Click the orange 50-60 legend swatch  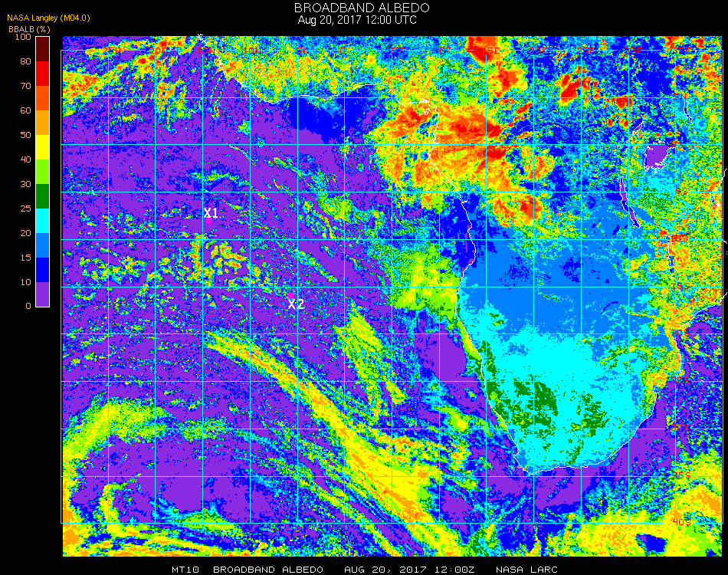[x=42, y=123]
